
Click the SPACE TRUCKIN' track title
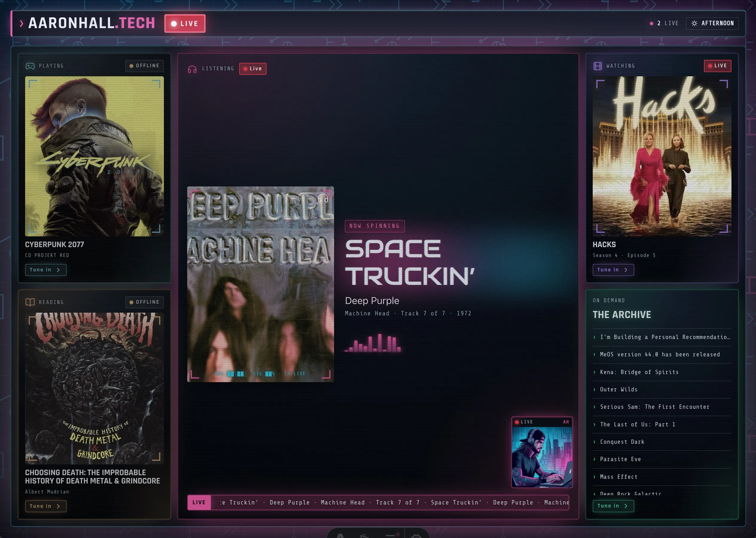(x=410, y=262)
